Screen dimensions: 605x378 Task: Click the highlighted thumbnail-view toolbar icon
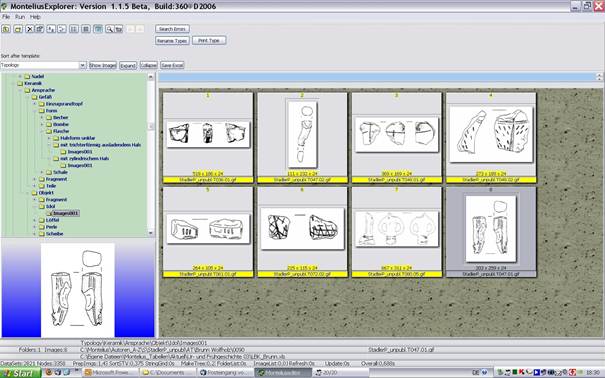pyautogui.click(x=98, y=29)
